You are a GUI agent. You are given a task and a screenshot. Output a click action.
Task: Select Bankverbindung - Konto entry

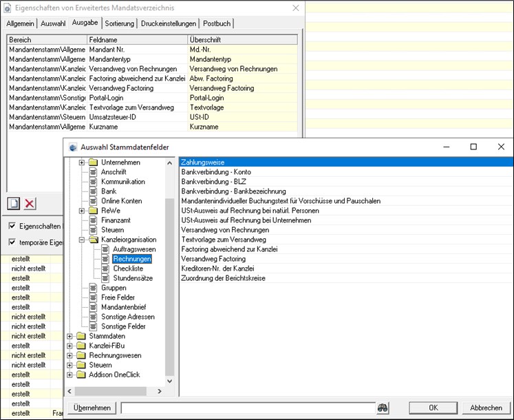(346, 172)
